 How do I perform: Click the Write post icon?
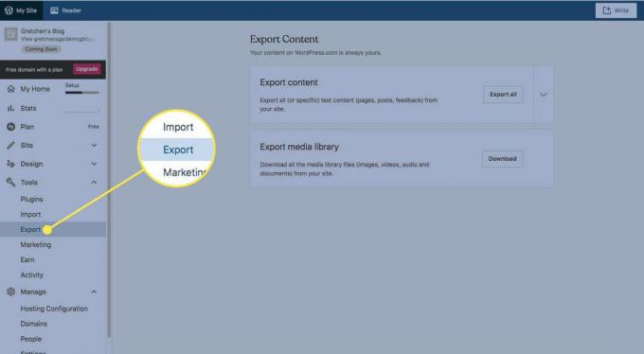click(607, 10)
